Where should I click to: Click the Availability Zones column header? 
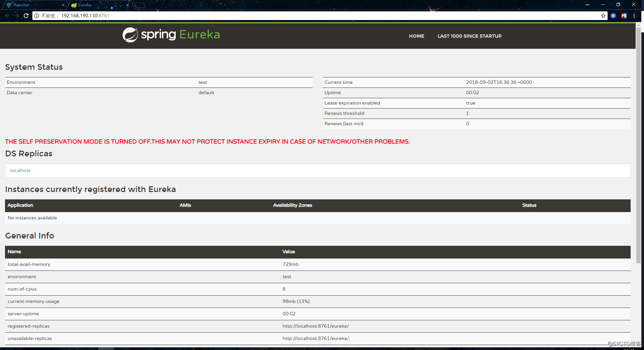pyautogui.click(x=293, y=205)
